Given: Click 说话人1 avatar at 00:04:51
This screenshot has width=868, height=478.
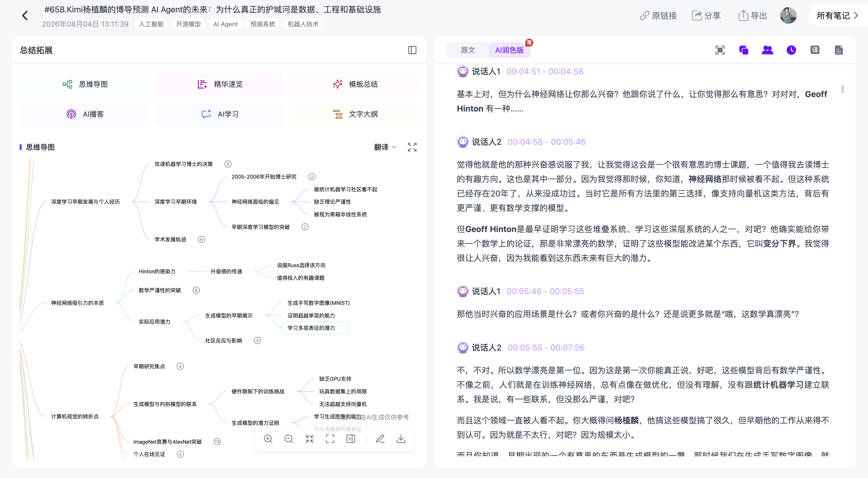Looking at the screenshot, I should [x=463, y=71].
